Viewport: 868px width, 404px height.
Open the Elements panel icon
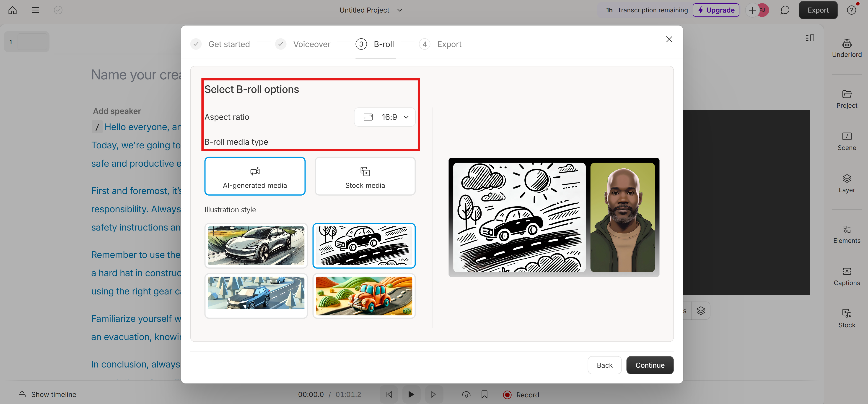click(x=846, y=234)
